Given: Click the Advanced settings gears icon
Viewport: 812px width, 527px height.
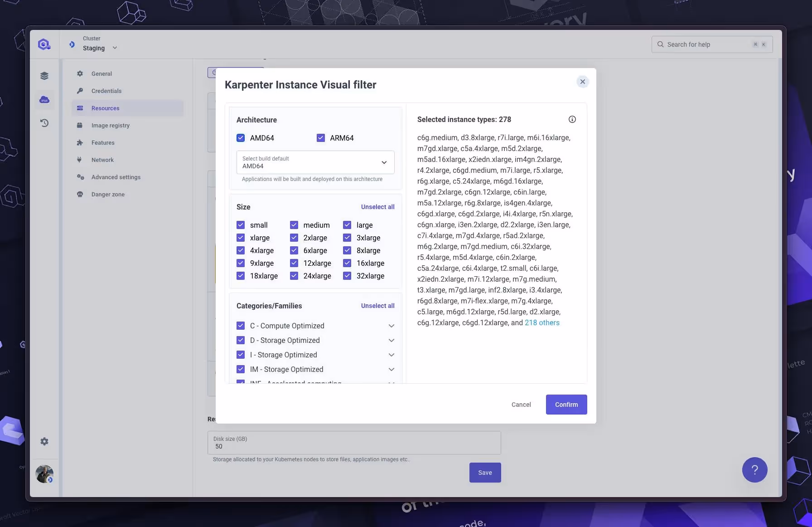Looking at the screenshot, I should [80, 177].
